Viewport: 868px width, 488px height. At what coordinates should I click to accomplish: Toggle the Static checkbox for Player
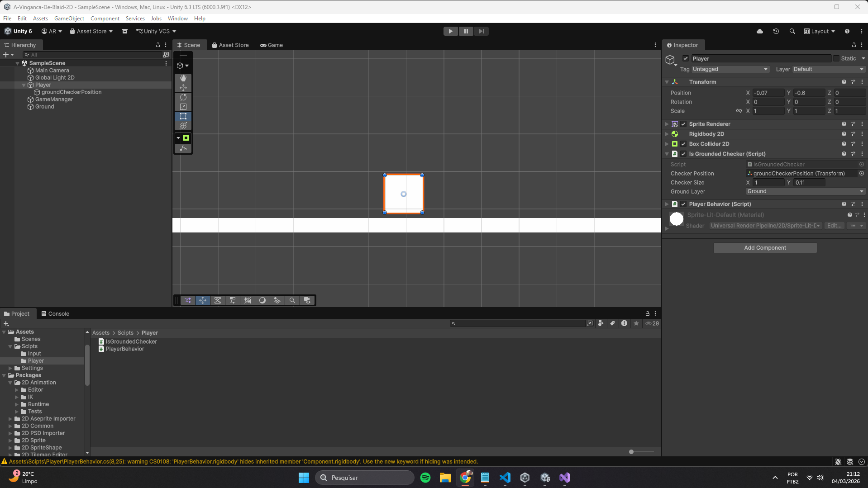click(836, 58)
